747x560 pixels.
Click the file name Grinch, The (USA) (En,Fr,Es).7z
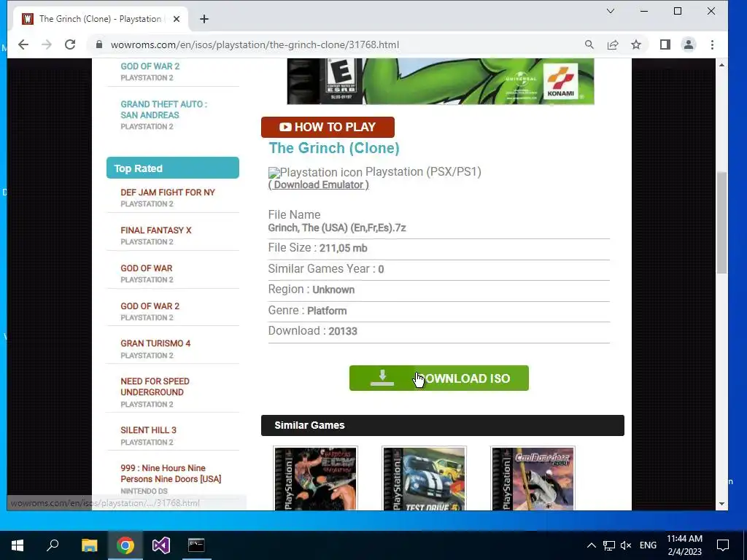click(x=337, y=228)
